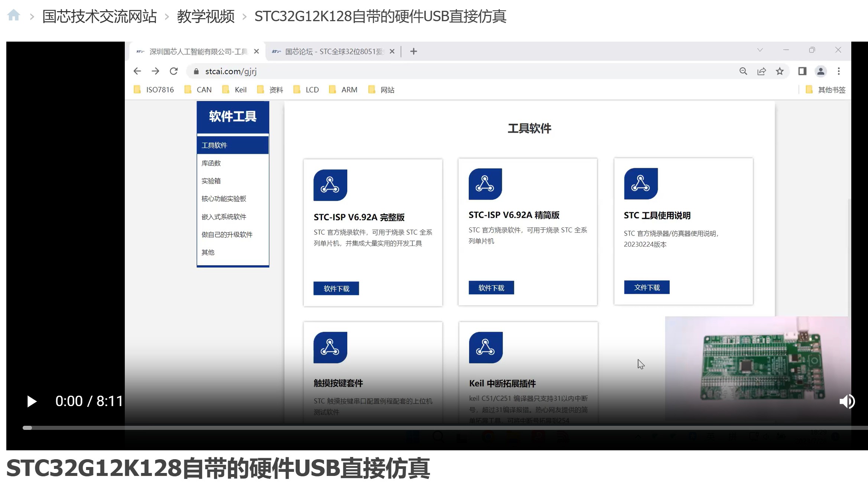The width and height of the screenshot is (868, 483).
Task: Select 其他 in sidebar menu
Action: 233,252
